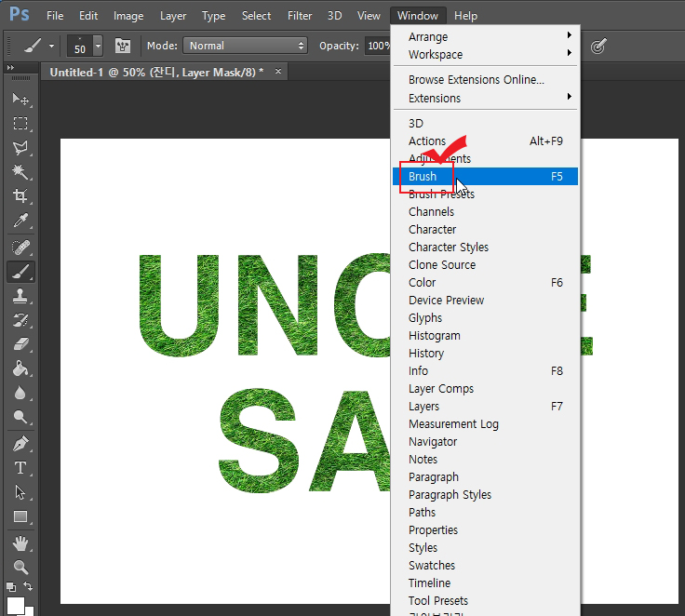The height and width of the screenshot is (616, 685).
Task: Select the History Brush tool
Action: [x=20, y=320]
